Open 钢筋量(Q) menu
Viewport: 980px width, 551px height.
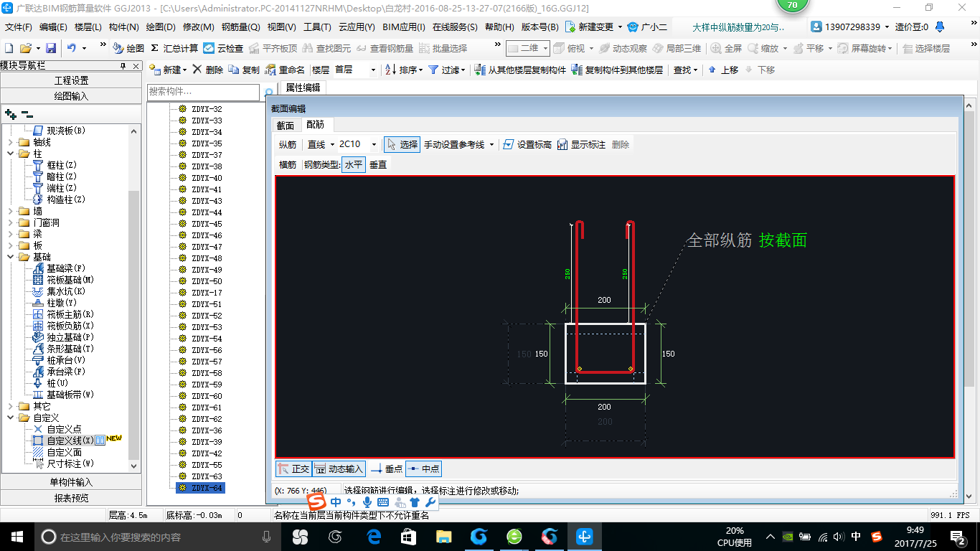click(240, 27)
